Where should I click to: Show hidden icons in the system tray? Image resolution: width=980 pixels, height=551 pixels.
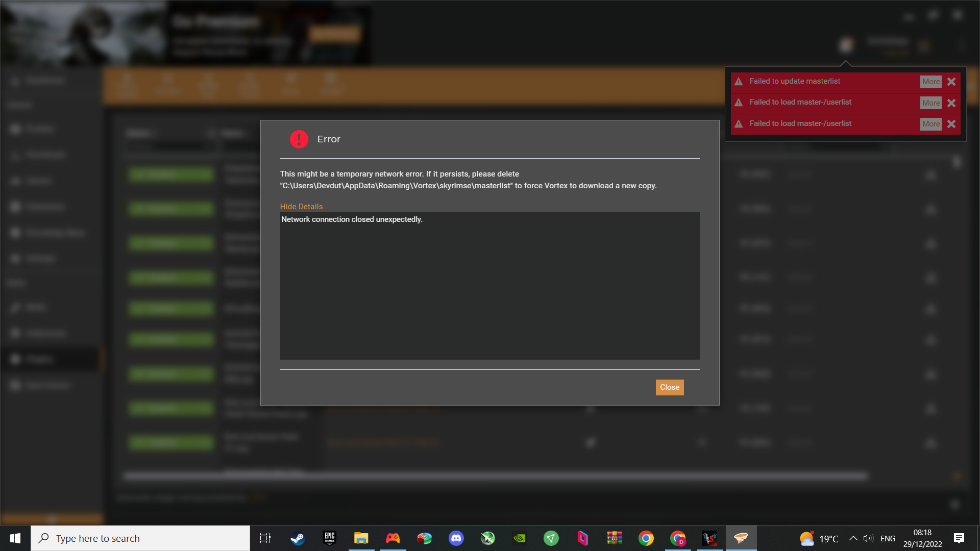pos(853,538)
